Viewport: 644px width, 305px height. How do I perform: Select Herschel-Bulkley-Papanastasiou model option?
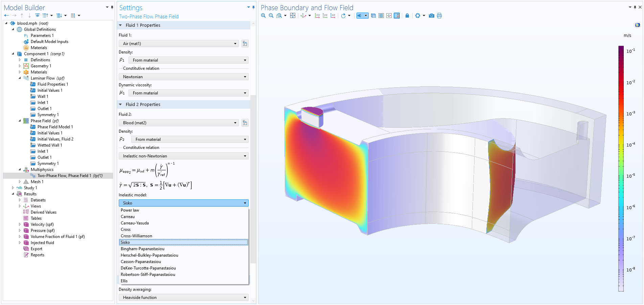(149, 255)
